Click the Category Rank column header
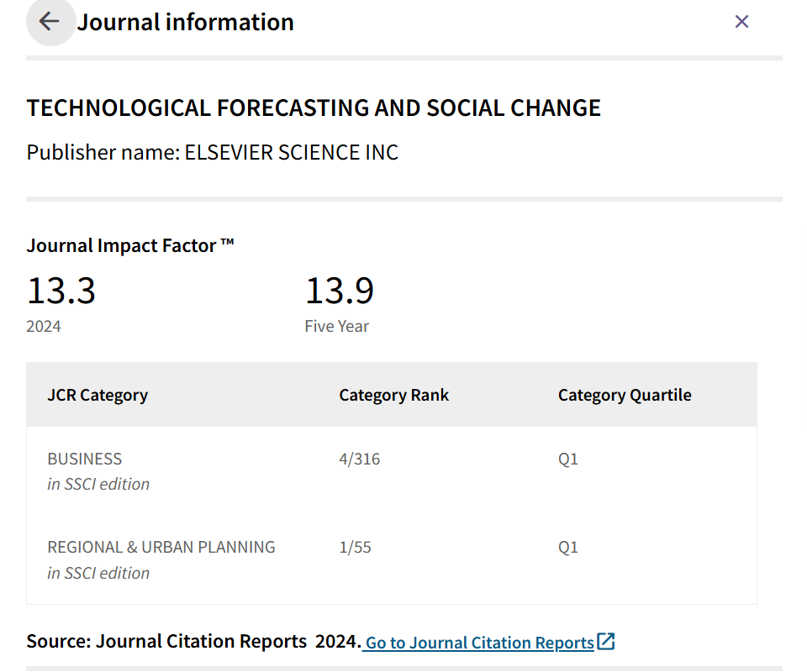This screenshot has width=807, height=672. click(x=393, y=395)
